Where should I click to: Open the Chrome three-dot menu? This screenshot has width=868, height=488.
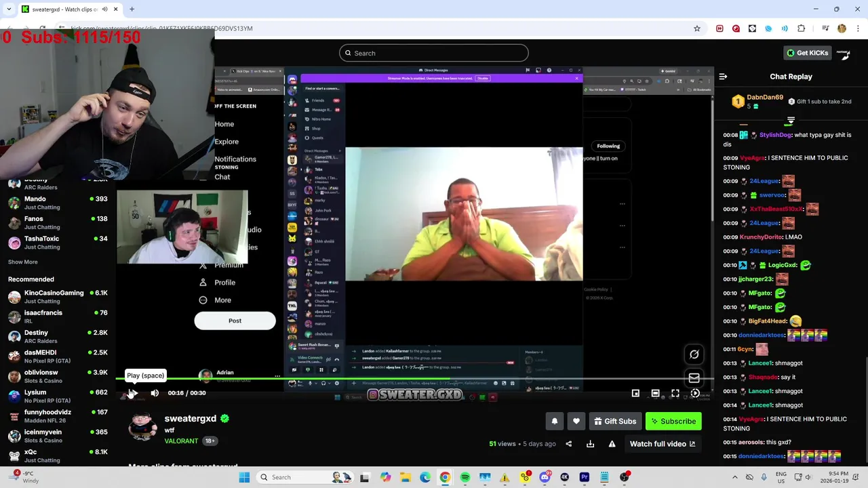coord(858,28)
